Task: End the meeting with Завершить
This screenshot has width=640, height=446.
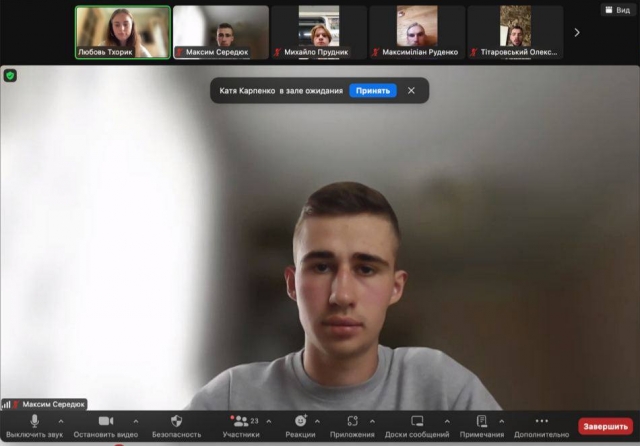Action: pos(605,426)
